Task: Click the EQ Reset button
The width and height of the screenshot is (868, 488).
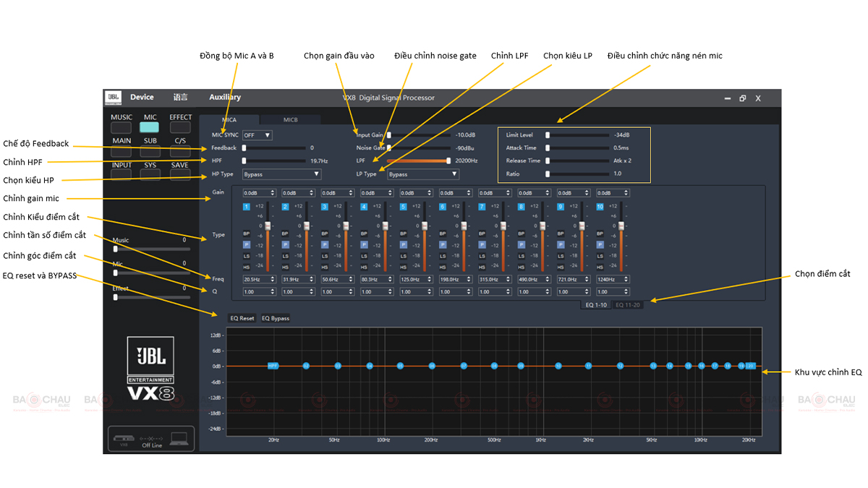Action: 242,318
